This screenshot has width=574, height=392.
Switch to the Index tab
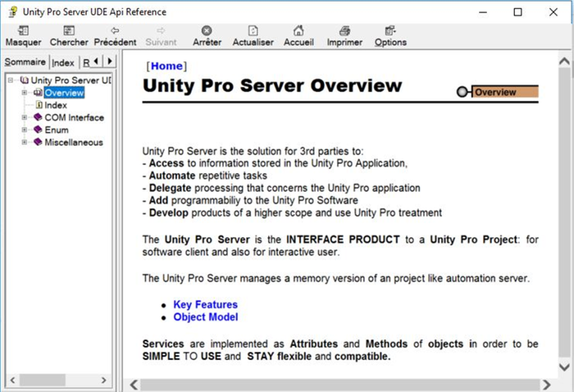(x=63, y=63)
